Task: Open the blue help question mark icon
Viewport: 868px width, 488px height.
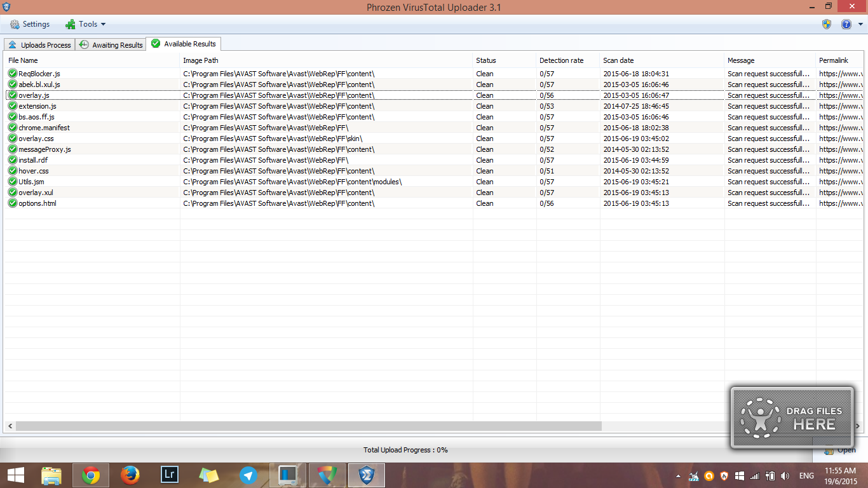Action: tap(846, 24)
